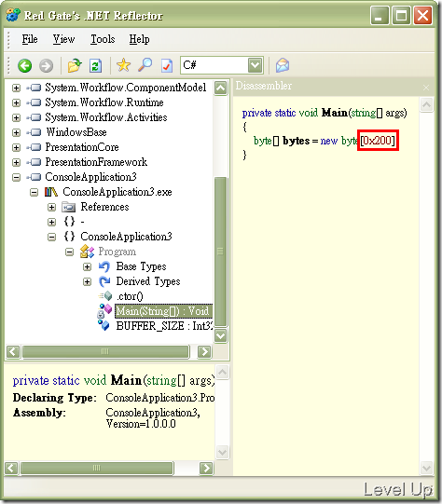
Task: Click the Refresh toolbar icon
Action: tap(95, 65)
